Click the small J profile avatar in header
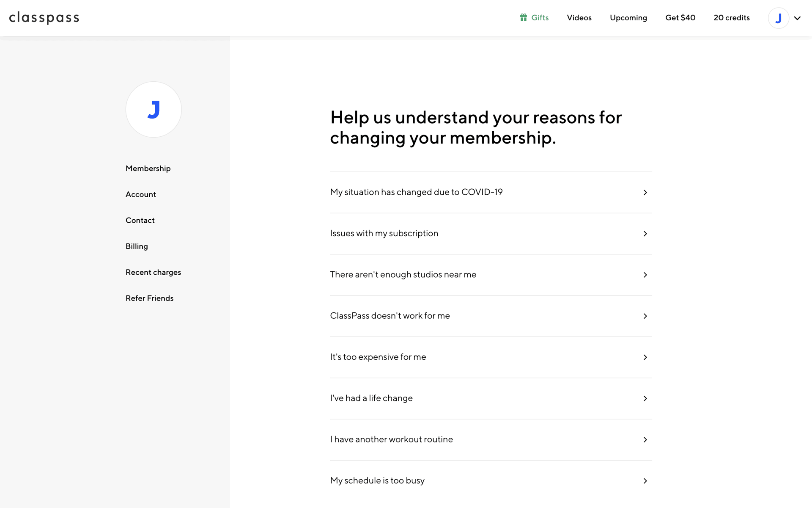Screen dimensions: 812x508 779,18
